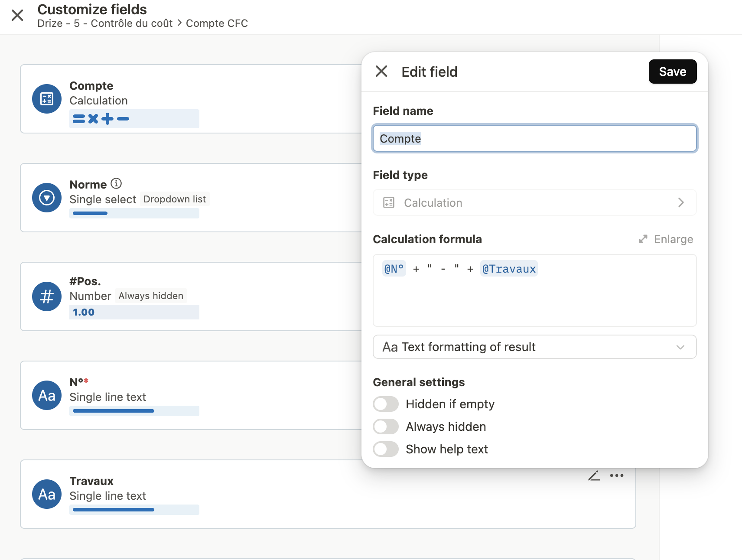Open the Text formatting of result dropdown
This screenshot has width=742, height=560.
coord(534,347)
